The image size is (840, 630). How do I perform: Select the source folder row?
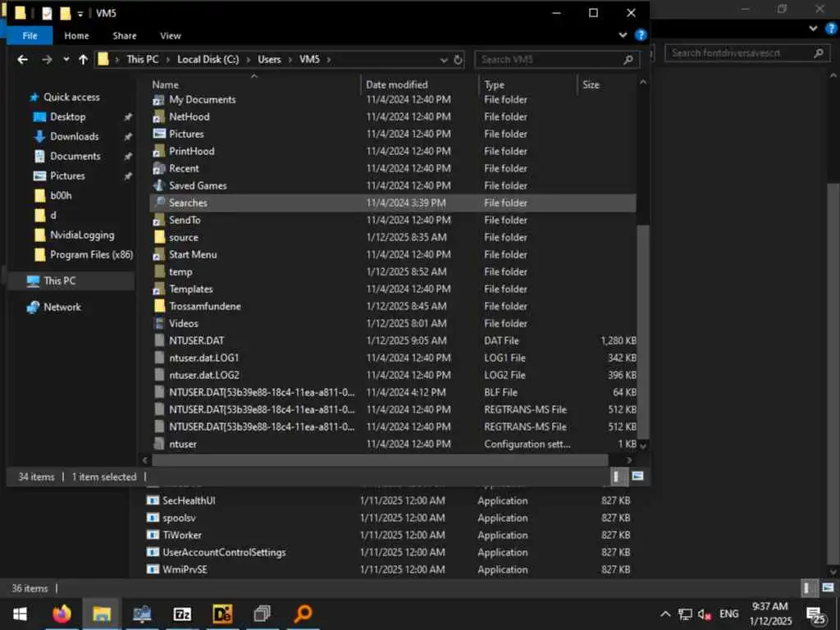(393, 237)
